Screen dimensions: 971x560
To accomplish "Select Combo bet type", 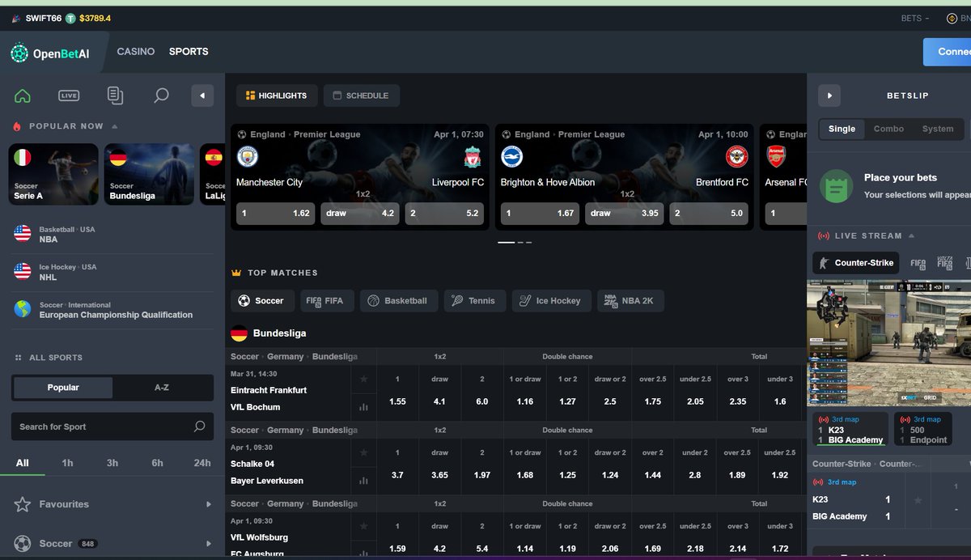I will coord(888,129).
